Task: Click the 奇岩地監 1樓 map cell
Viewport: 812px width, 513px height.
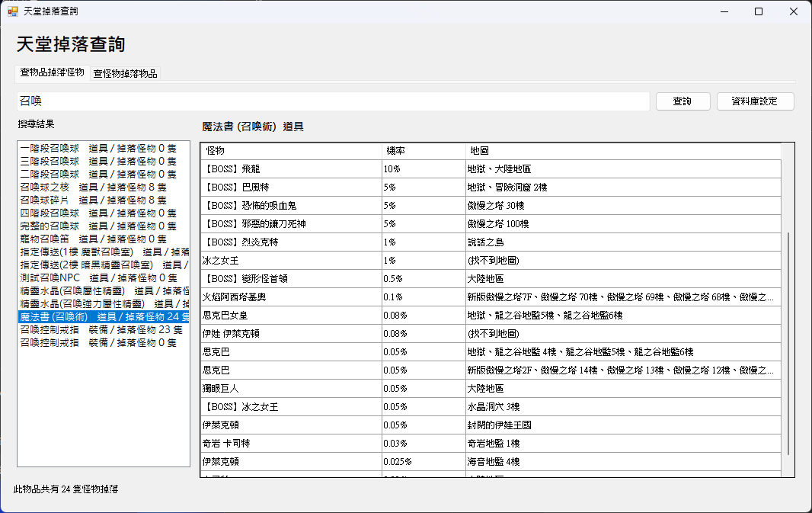Action: (x=623, y=444)
